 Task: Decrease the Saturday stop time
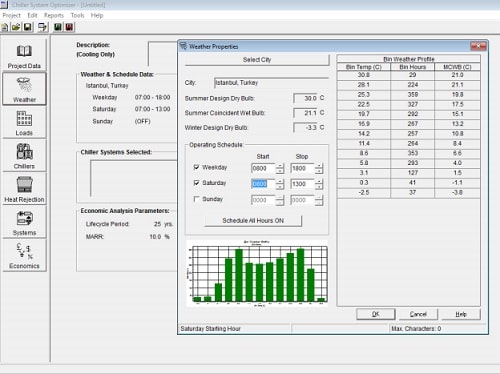pyautogui.click(x=319, y=187)
